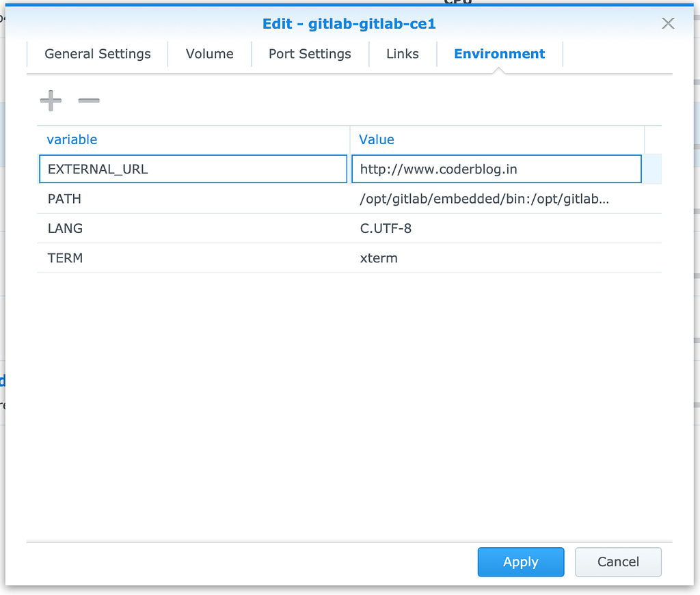Sort by the Value column header
Screen dimensions: 700x595
tap(497, 139)
